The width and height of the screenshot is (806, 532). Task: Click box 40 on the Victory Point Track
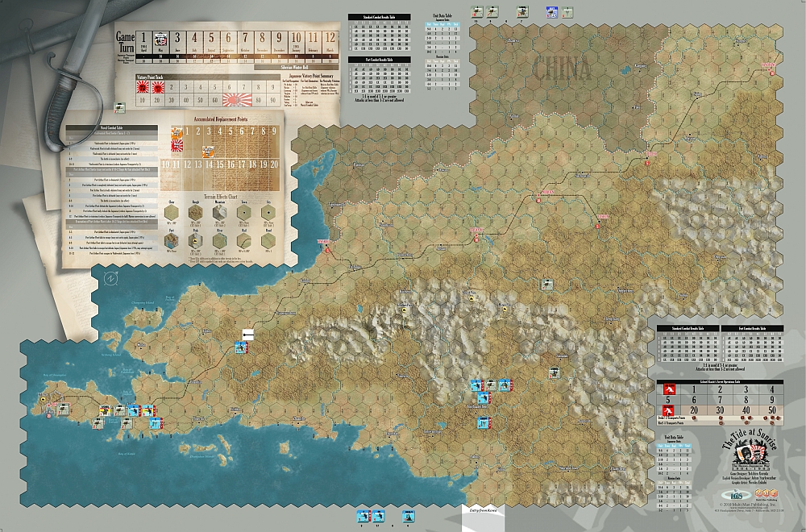point(185,100)
